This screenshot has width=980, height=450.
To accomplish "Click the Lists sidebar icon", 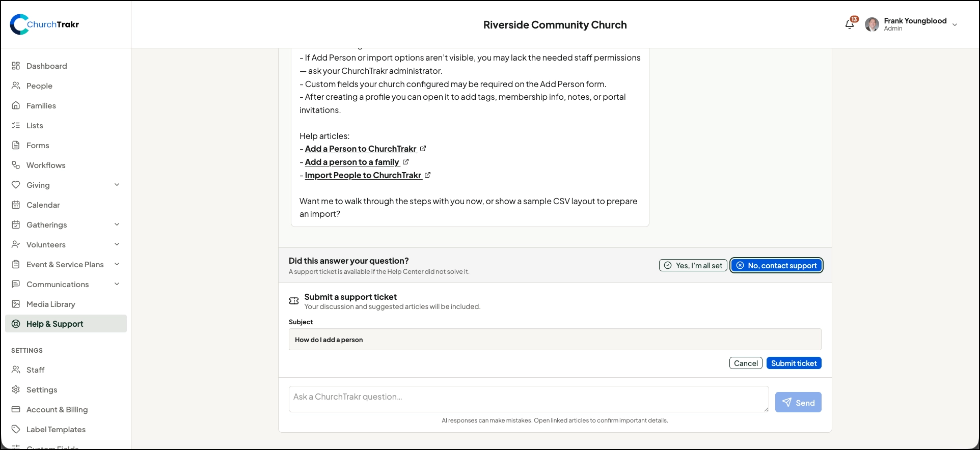I will pyautogui.click(x=16, y=125).
